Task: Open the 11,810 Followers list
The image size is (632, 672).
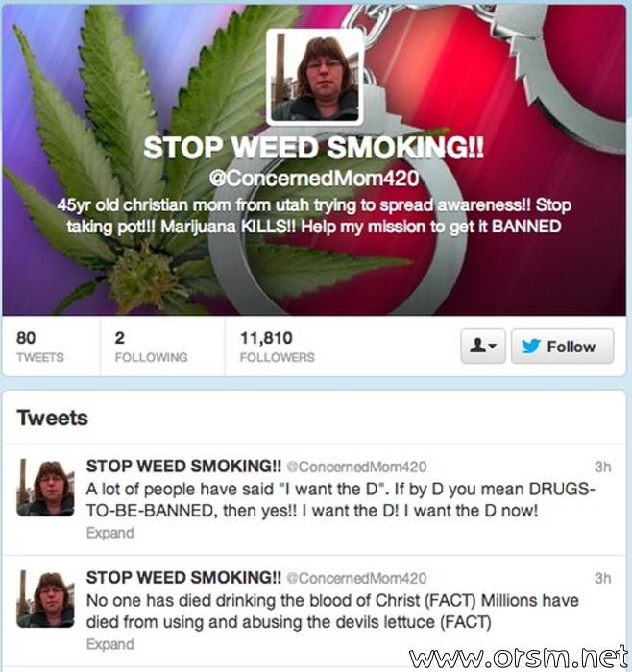Action: click(277, 347)
